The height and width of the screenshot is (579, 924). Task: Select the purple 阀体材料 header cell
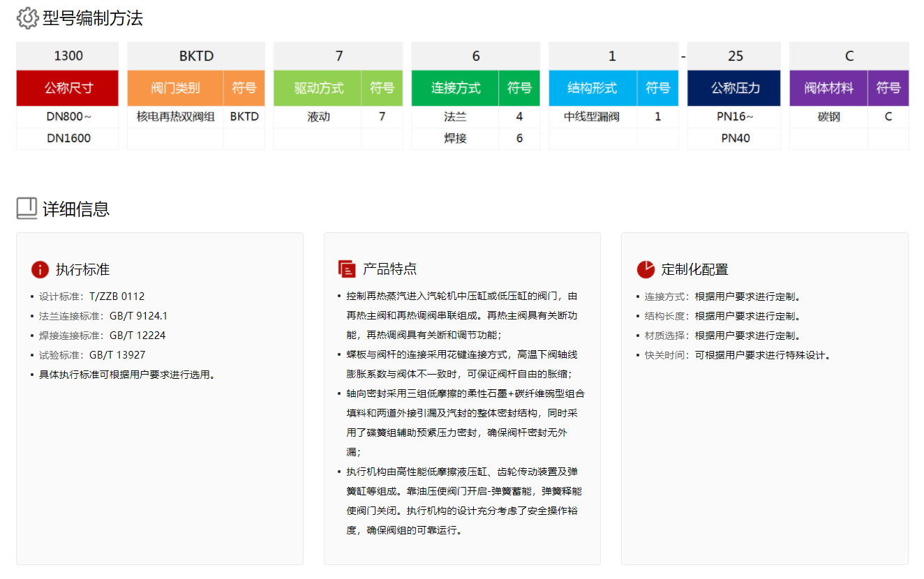[828, 88]
